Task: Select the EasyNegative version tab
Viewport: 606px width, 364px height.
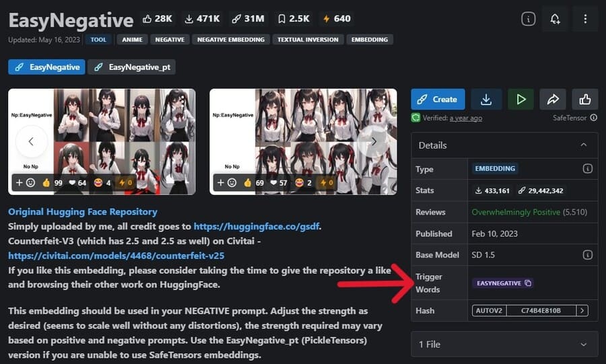Action: click(x=46, y=67)
